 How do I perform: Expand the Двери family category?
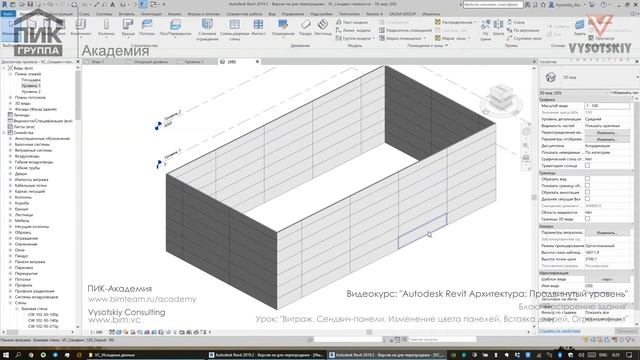pyautogui.click(x=10, y=174)
